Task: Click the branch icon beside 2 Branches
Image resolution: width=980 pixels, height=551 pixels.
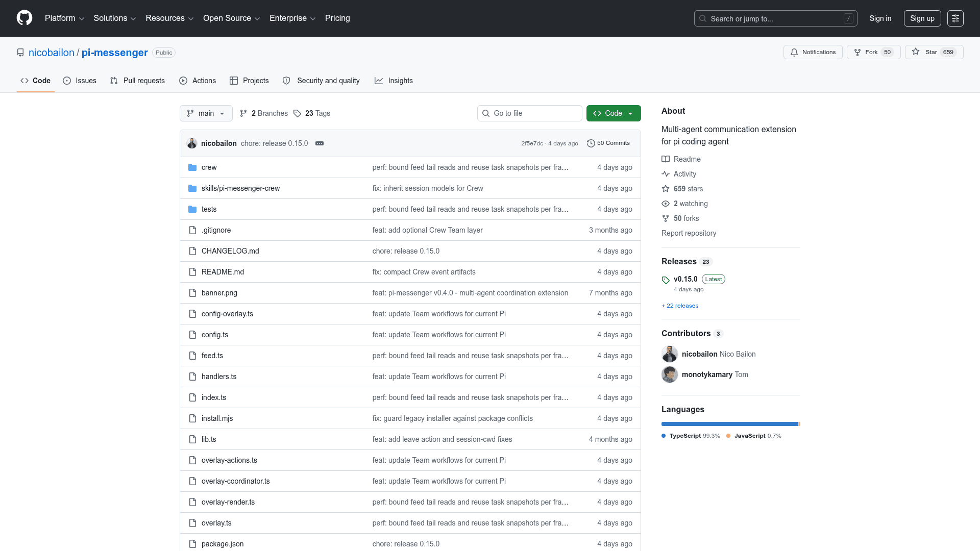Action: click(x=243, y=113)
